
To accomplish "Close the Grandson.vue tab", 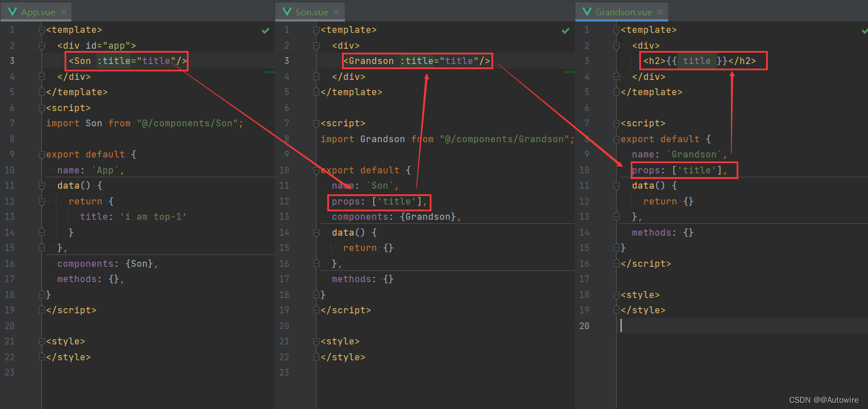I will click(661, 12).
